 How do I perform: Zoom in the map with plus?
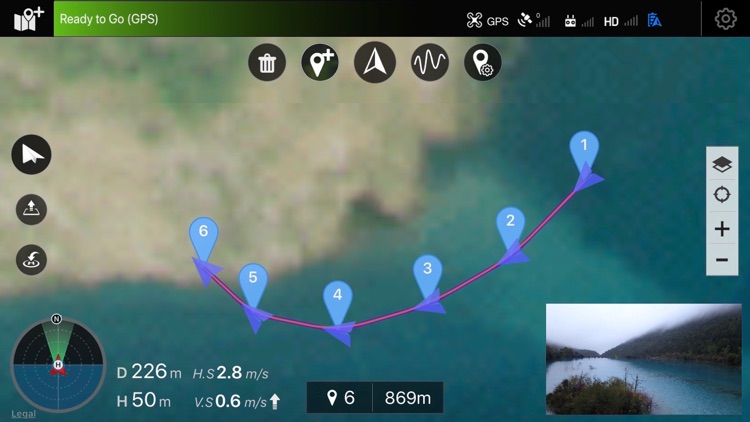pyautogui.click(x=722, y=229)
